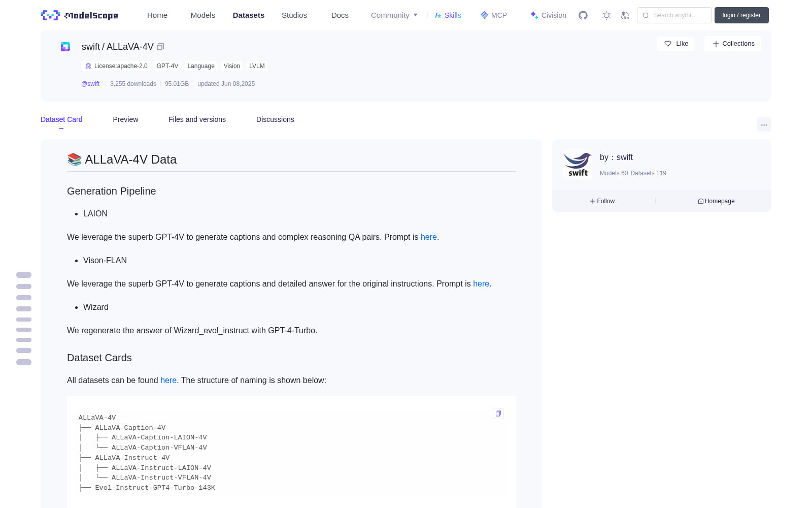Click 'Datasets 119' under swift author
Image resolution: width=812 pixels, height=508 pixels.
(x=649, y=173)
